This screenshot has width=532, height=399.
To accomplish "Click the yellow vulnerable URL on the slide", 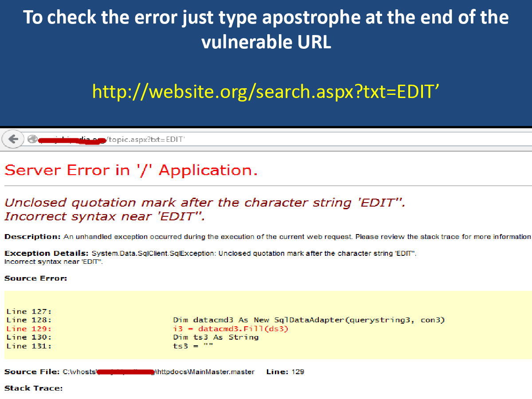I will pyautogui.click(x=266, y=92).
